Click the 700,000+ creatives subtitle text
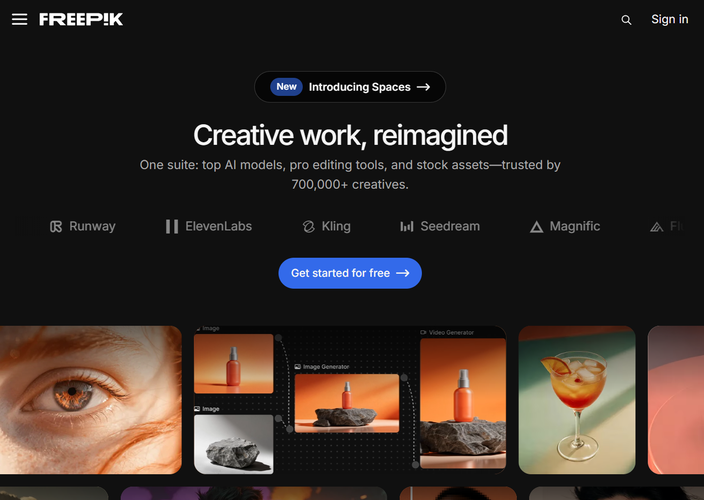Image resolution: width=704 pixels, height=500 pixels. [350, 184]
